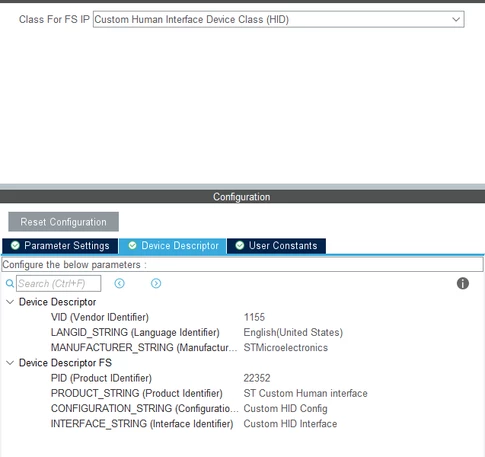Click the Class For FS IP dropdown arrow
Viewport: 485px width, 457px height.
click(456, 19)
